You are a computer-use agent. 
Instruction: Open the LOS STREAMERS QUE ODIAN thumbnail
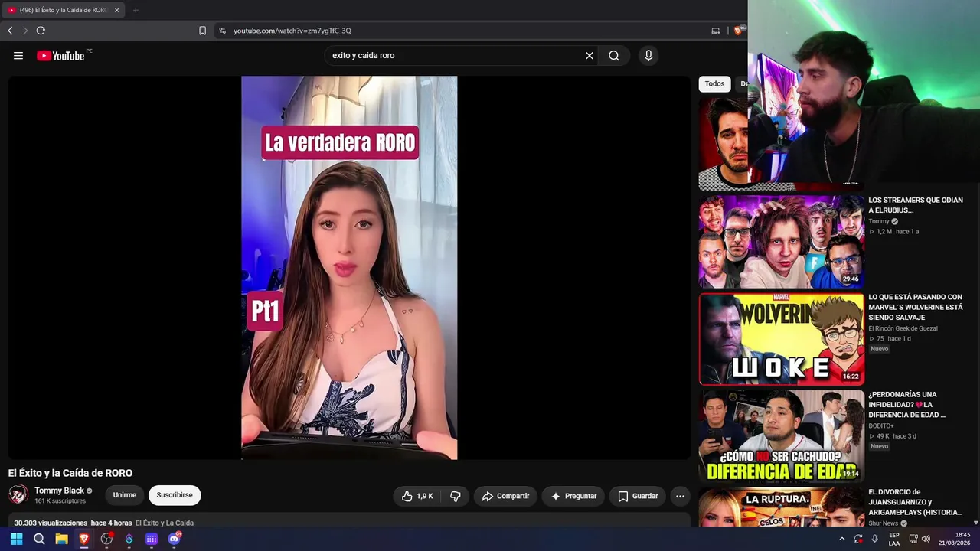(x=781, y=242)
